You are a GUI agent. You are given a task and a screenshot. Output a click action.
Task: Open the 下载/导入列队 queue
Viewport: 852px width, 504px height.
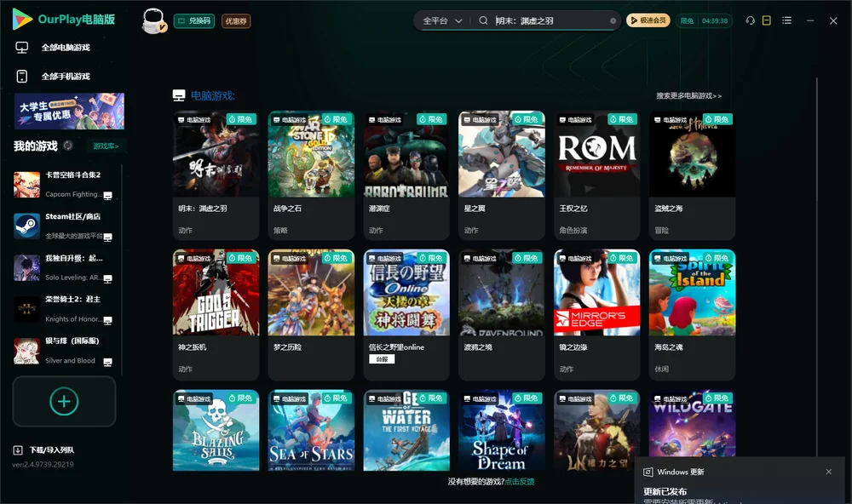[x=44, y=450]
